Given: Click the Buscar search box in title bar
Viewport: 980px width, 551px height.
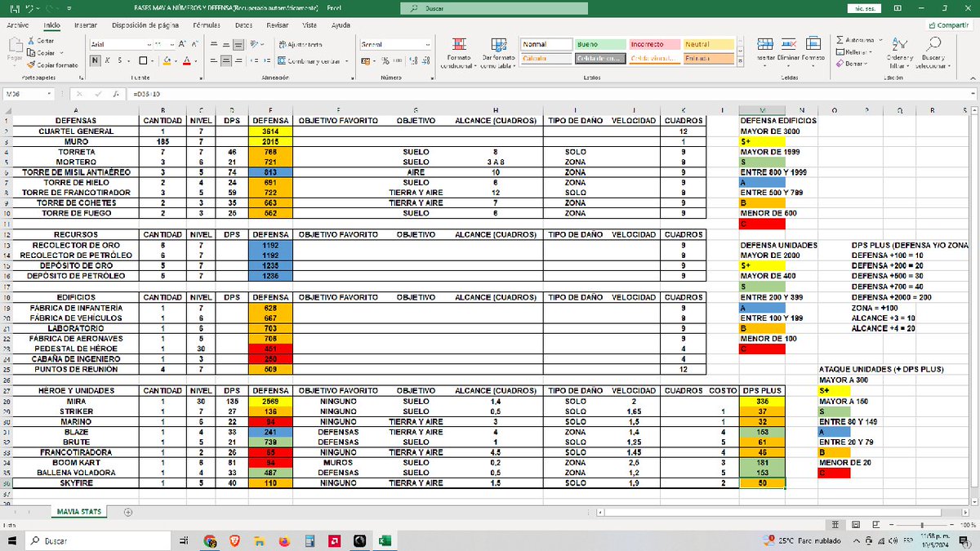Looking at the screenshot, I should point(494,9).
